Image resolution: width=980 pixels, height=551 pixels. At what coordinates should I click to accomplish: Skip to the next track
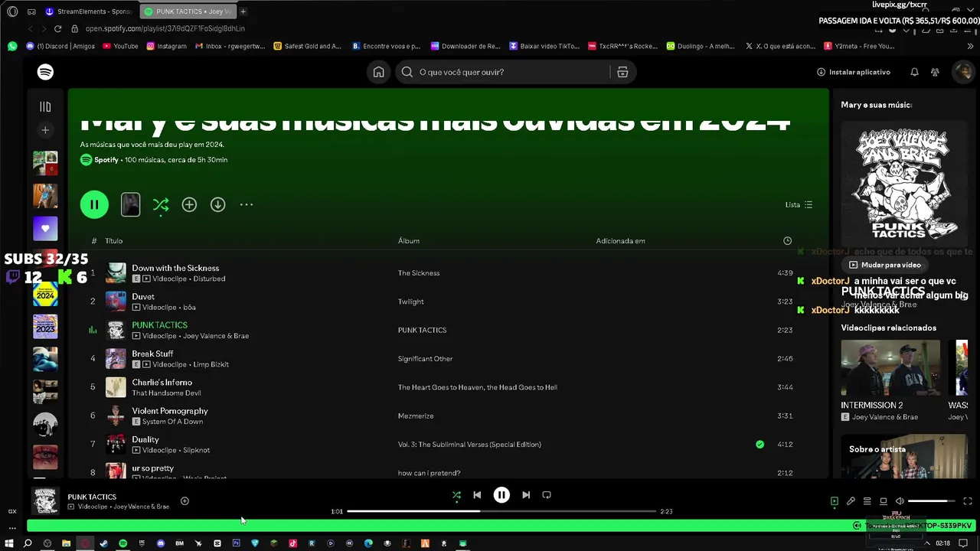click(x=526, y=495)
